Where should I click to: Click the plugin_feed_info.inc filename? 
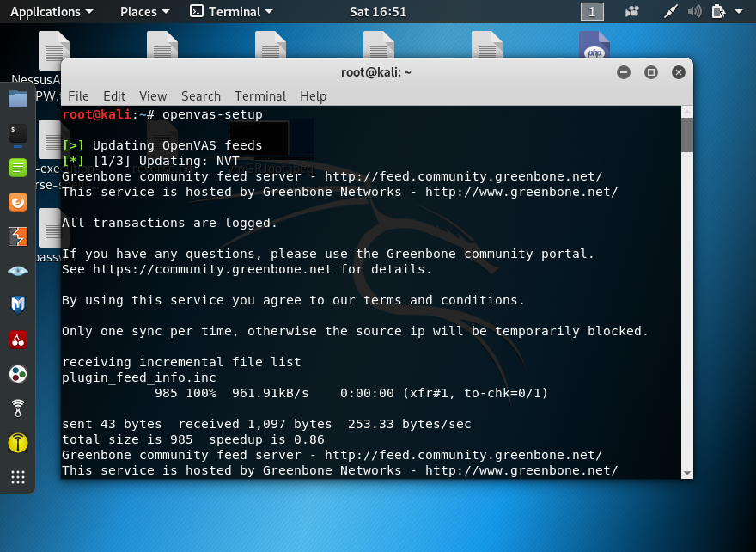pos(139,377)
